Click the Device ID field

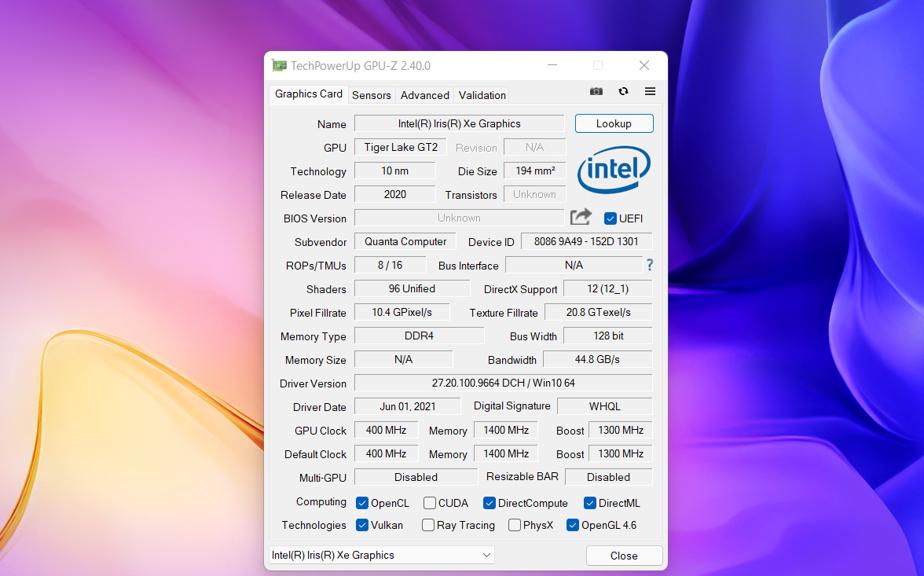pos(586,242)
